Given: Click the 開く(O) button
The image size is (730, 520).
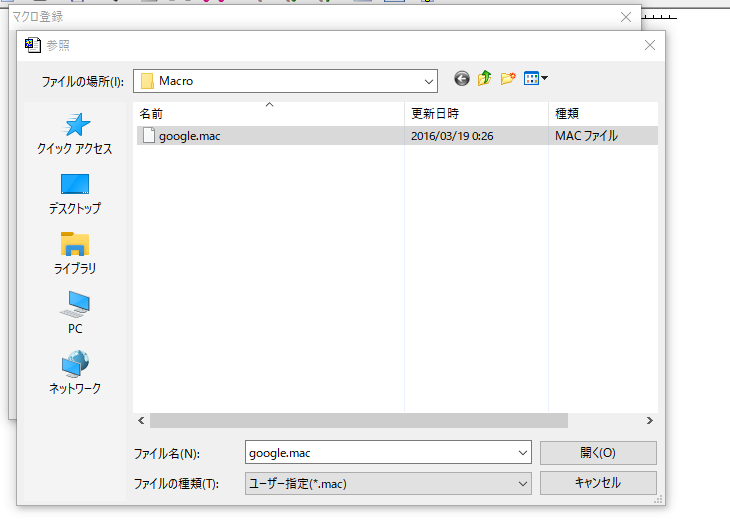Looking at the screenshot, I should coord(598,452).
